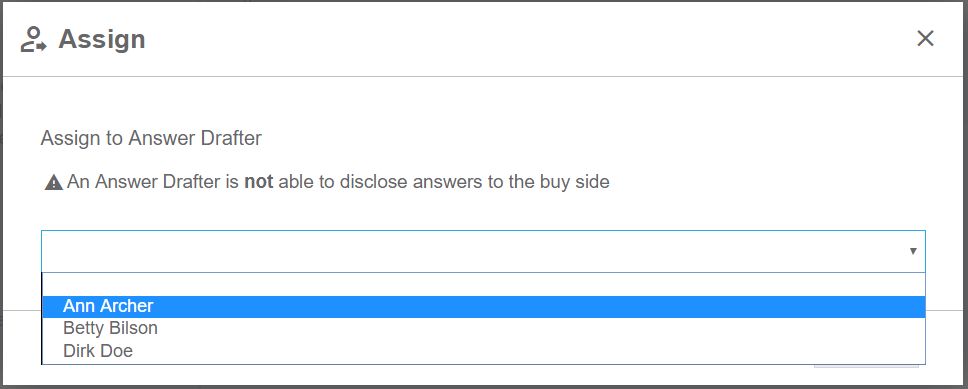Screen dimensions: 968x389
Task: Click the dialog footer left of the list
Action: 22,347
